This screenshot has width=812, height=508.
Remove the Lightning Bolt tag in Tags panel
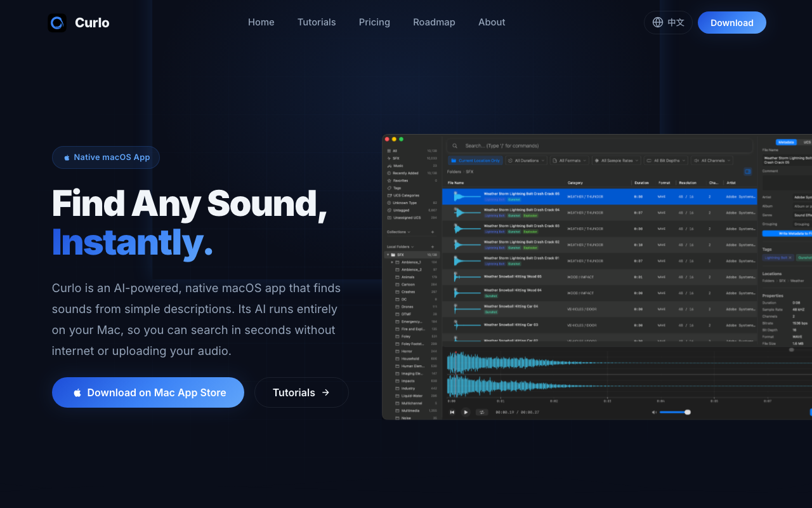[790, 258]
